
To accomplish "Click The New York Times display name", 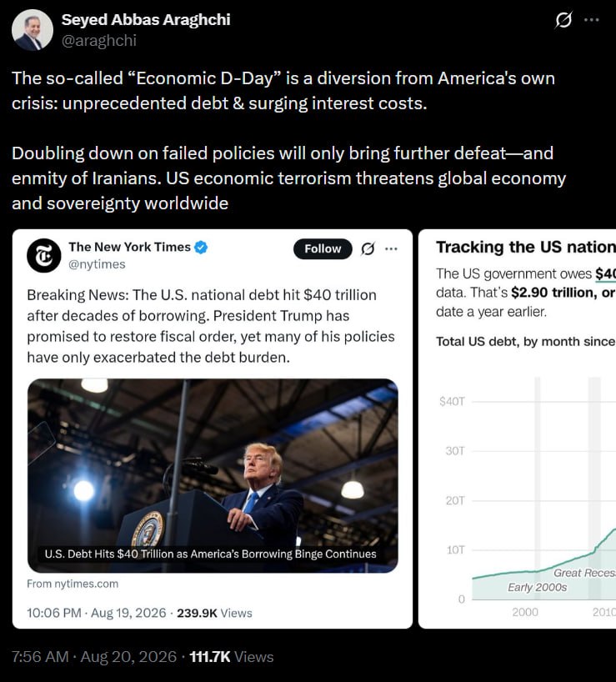I will click(129, 247).
